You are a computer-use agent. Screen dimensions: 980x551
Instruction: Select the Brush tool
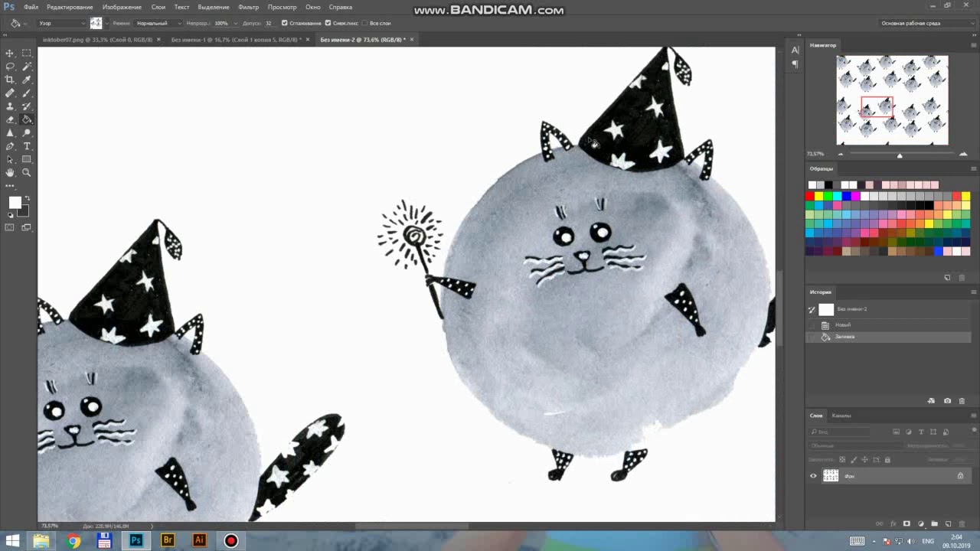pos(27,93)
